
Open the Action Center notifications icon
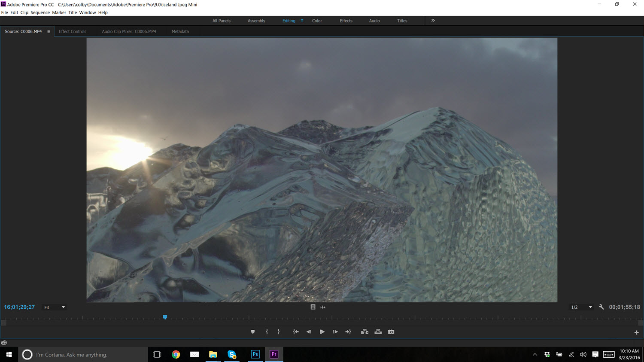click(595, 355)
